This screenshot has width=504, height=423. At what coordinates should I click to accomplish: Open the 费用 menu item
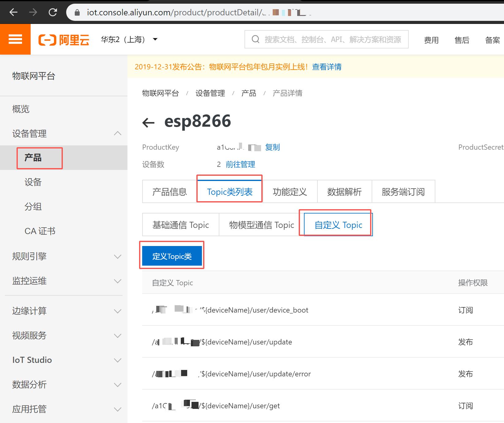(x=431, y=40)
